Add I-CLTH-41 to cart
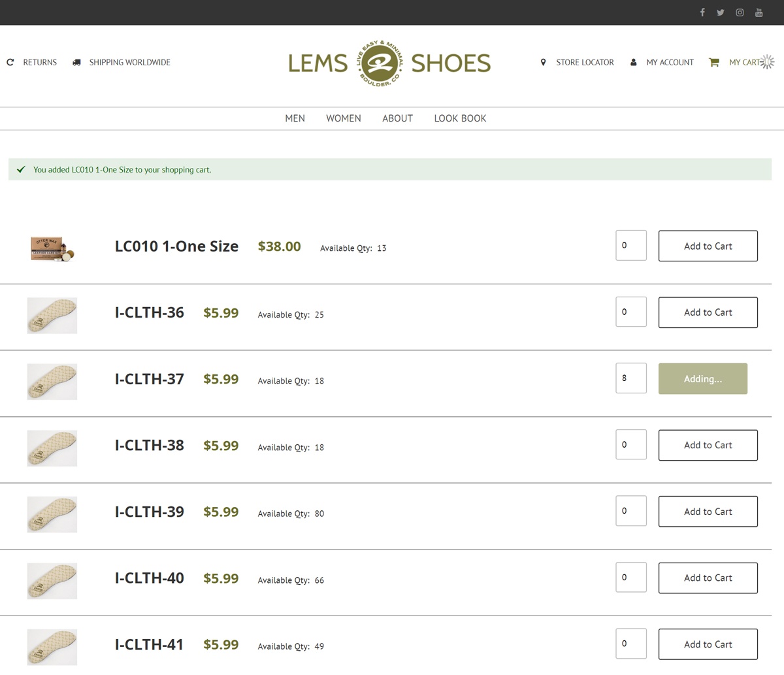Viewport: 784px width, 675px height. (x=708, y=644)
